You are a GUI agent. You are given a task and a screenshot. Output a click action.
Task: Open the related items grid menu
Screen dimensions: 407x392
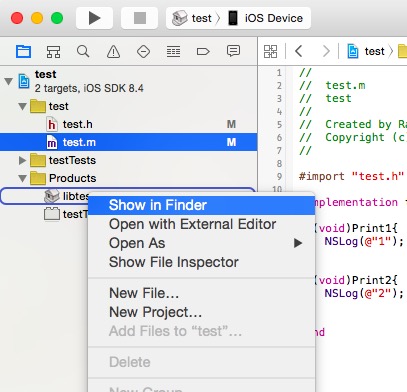coord(270,51)
